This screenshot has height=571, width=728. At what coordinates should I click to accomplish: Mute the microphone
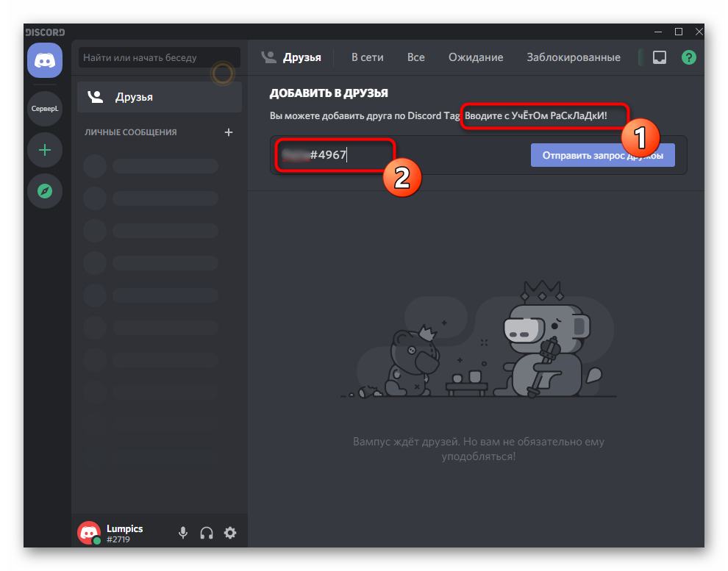(183, 533)
